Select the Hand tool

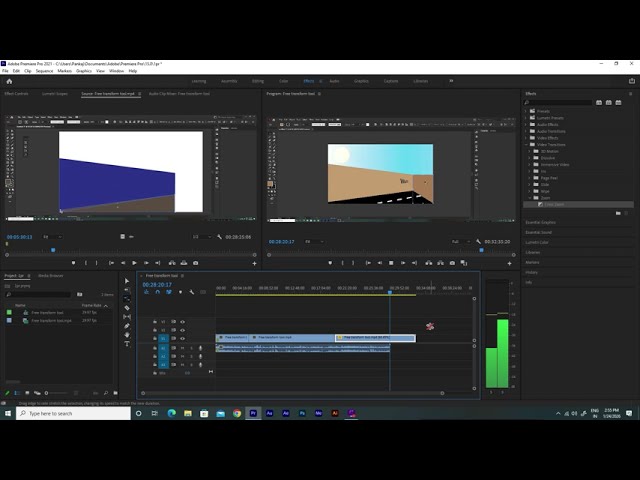coord(127,335)
